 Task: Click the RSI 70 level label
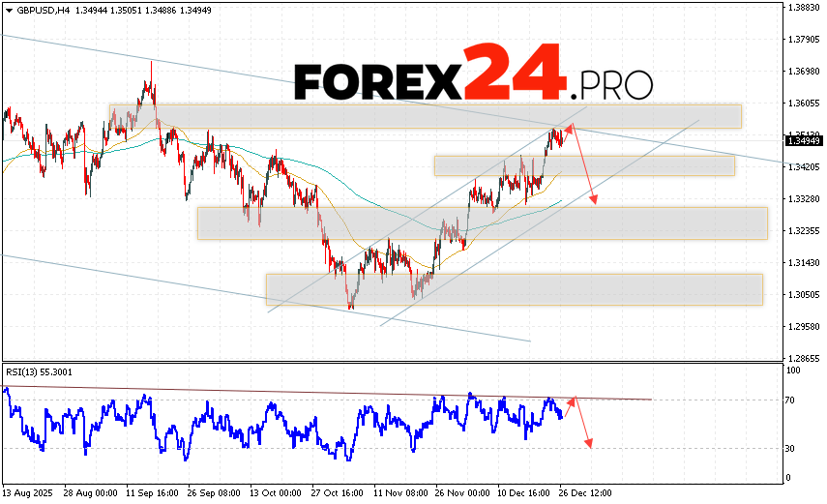tap(792, 399)
